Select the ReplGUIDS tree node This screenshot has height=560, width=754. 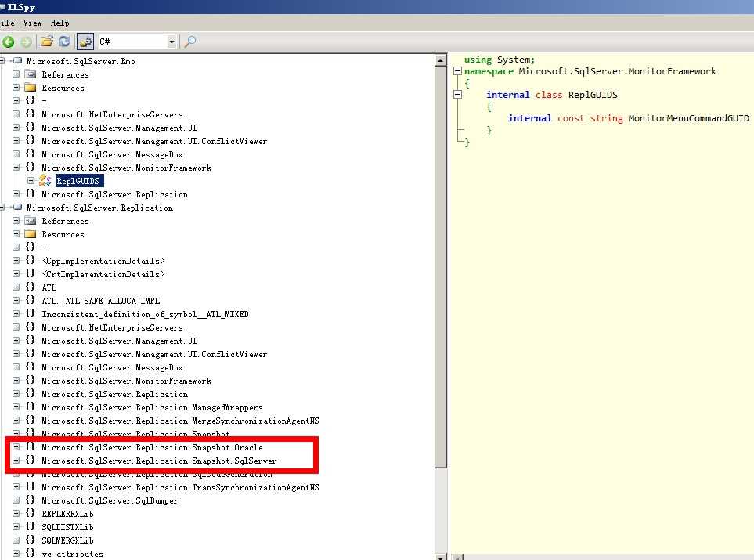78,181
